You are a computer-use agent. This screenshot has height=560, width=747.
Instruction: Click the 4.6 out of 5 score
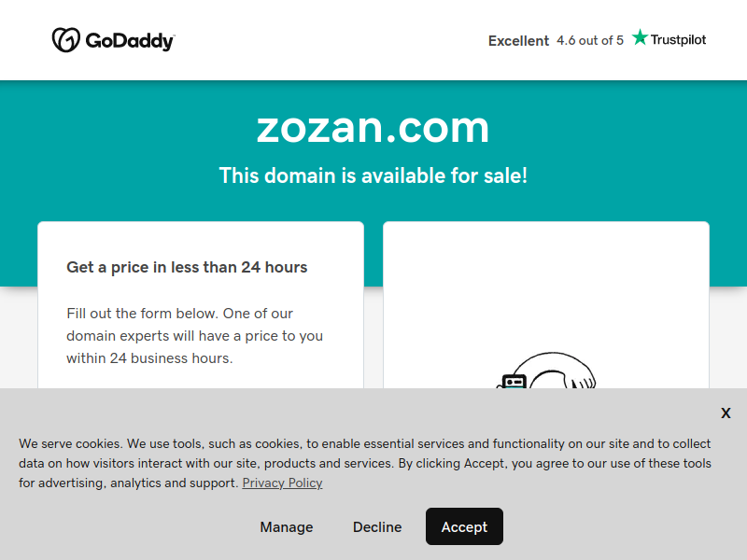coord(590,40)
